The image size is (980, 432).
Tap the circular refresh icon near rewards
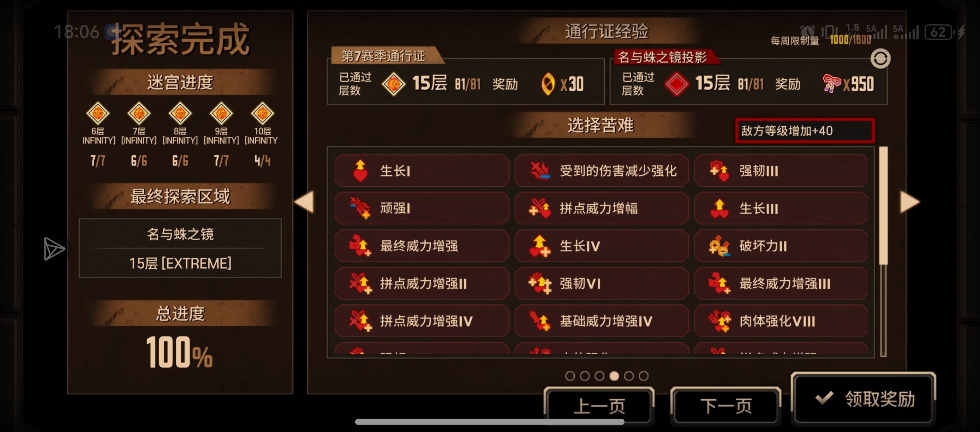coord(880,59)
